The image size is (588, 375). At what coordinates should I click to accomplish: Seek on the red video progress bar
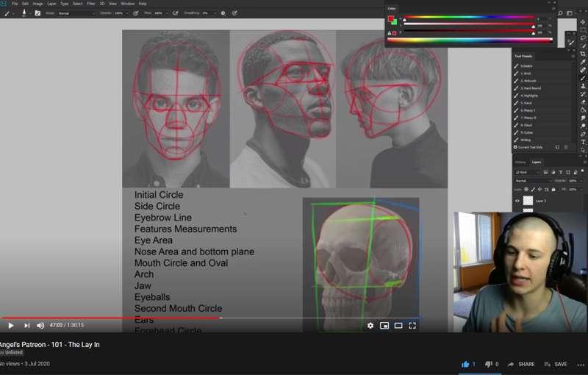pos(111,318)
